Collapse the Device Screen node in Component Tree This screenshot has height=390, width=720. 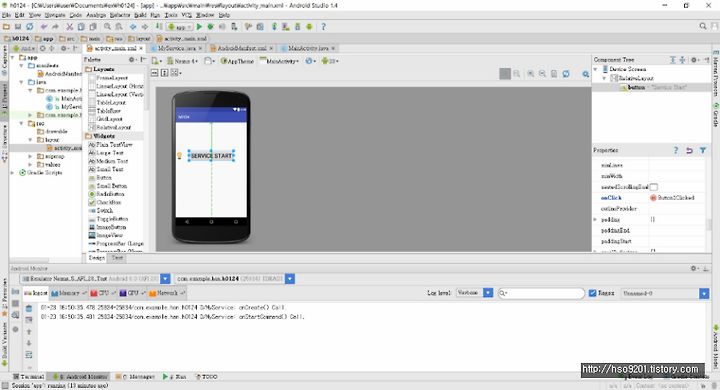[x=596, y=69]
